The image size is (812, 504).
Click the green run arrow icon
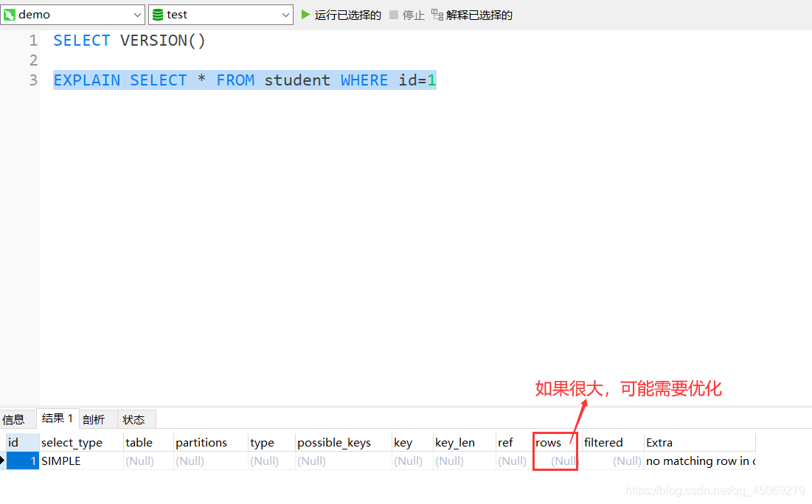[305, 15]
